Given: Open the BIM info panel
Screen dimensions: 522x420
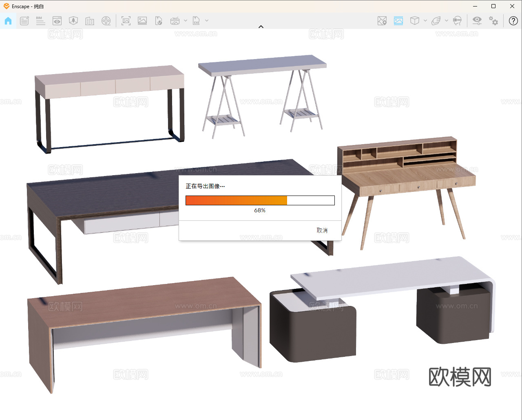Looking at the screenshot, I should click(40, 21).
